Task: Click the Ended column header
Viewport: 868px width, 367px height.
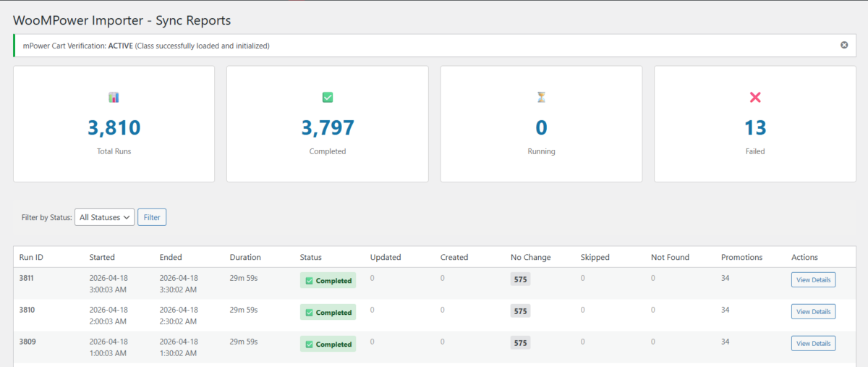Action: [171, 257]
